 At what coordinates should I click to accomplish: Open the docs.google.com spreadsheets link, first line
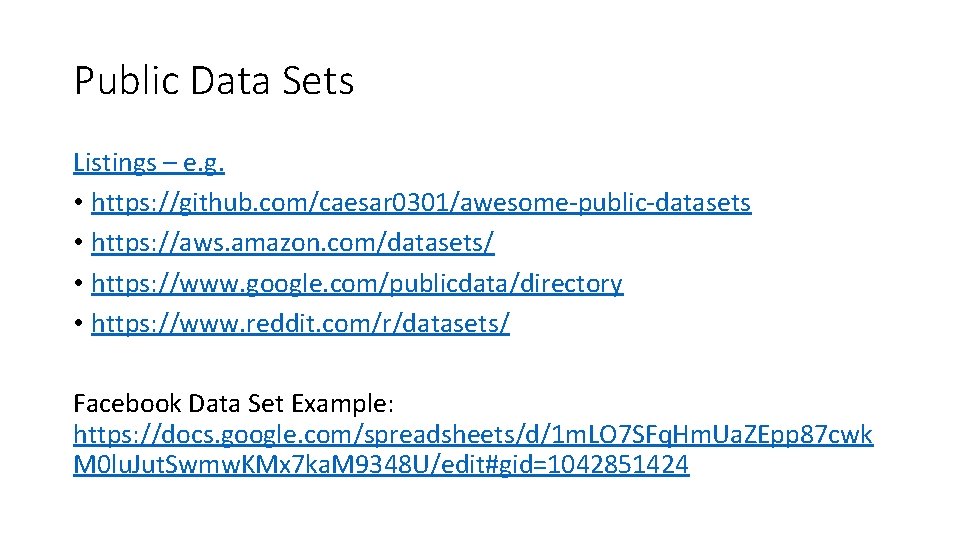(472, 435)
